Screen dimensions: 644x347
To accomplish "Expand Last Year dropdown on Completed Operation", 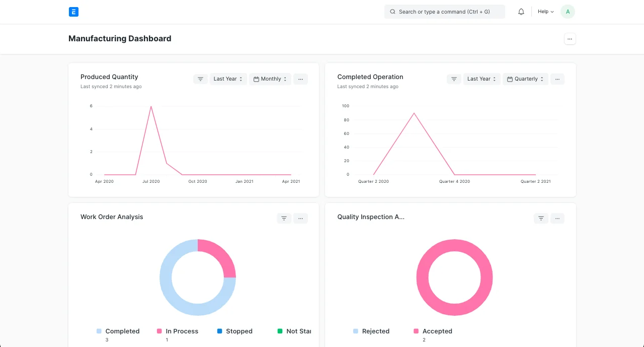I will (482, 79).
